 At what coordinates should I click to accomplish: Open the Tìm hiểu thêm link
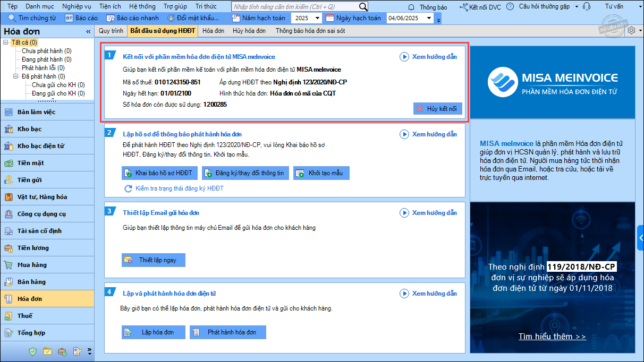(x=553, y=337)
